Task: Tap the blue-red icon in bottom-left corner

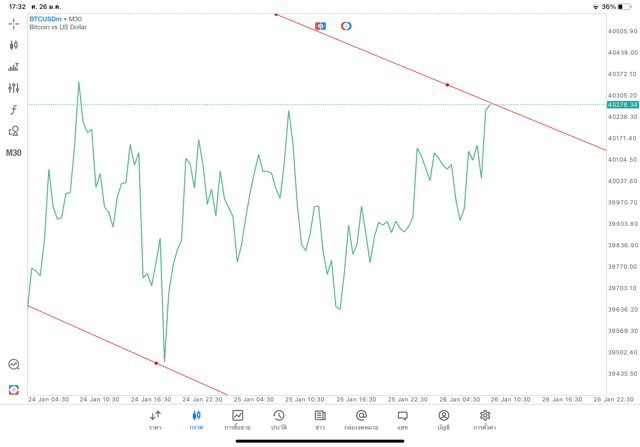Action: (14, 389)
